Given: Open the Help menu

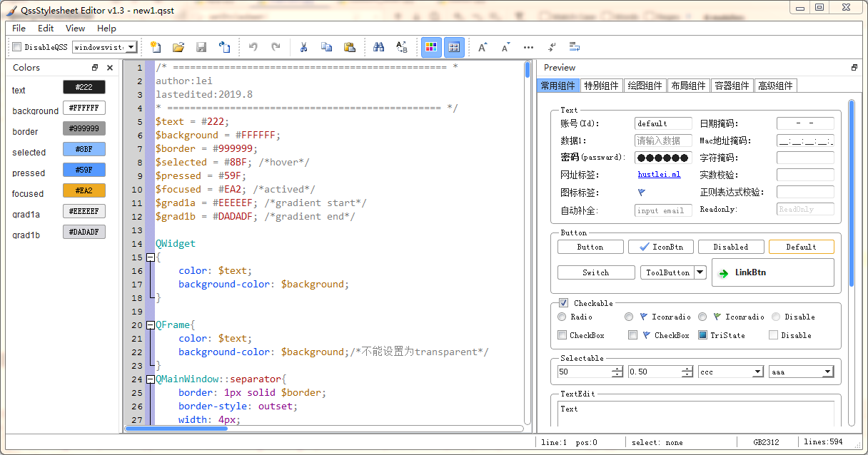Looking at the screenshot, I should (x=106, y=29).
